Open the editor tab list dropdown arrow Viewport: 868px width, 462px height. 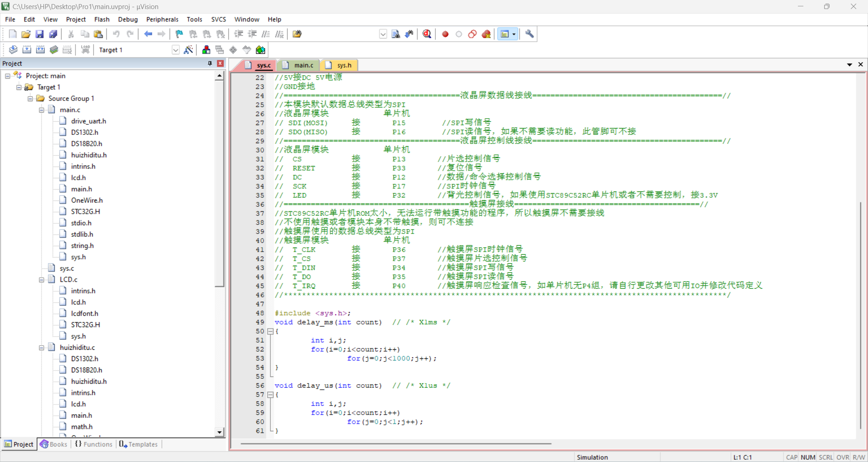[849, 65]
